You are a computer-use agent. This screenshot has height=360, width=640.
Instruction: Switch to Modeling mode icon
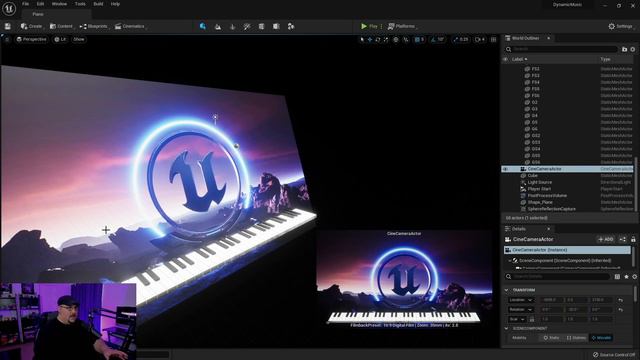pyautogui.click(x=261, y=27)
